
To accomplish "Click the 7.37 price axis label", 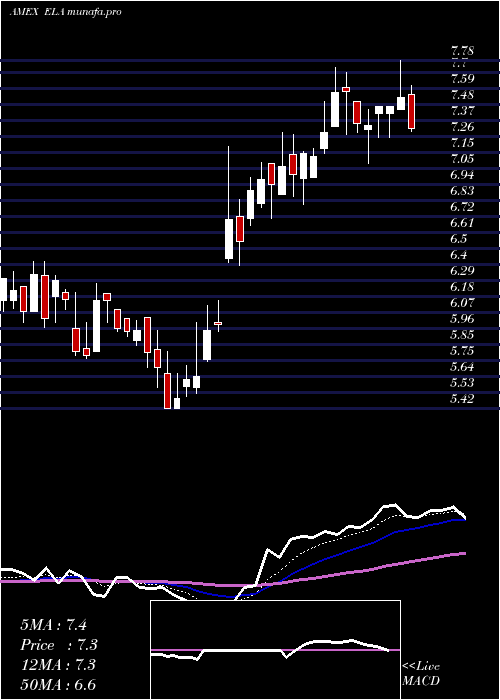I will point(462,111).
